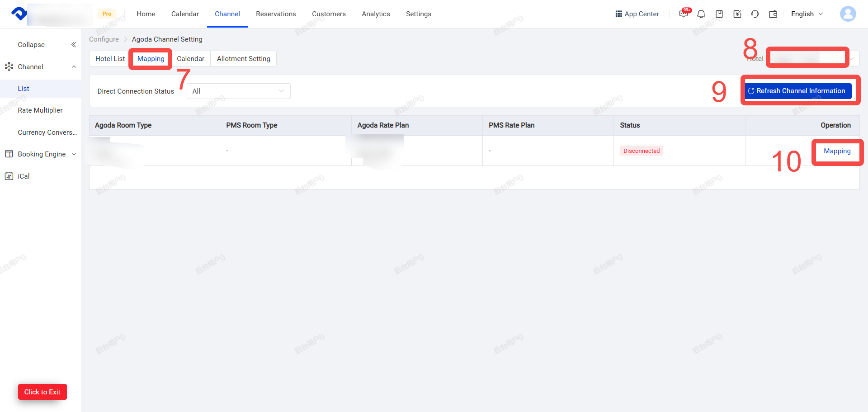Open the App Center grid icon
The height and width of the screenshot is (412, 868).
tap(618, 14)
